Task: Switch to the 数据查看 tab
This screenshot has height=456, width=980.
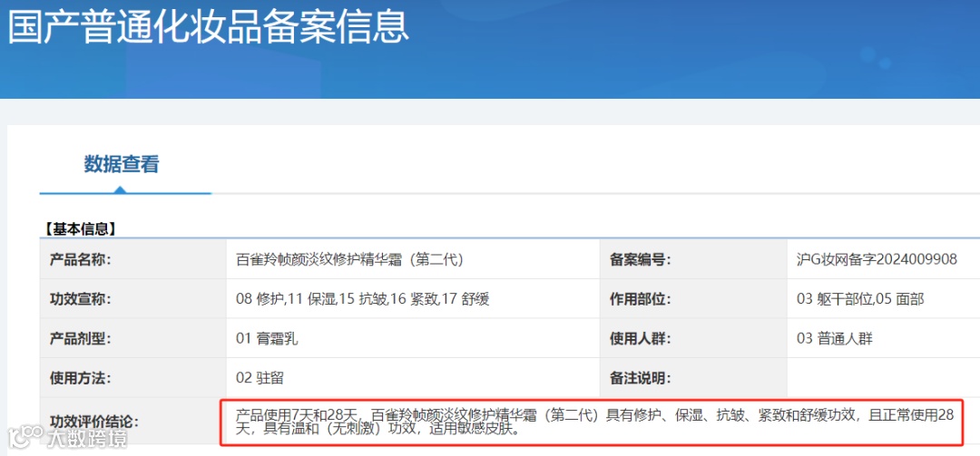Action: pyautogui.click(x=122, y=164)
